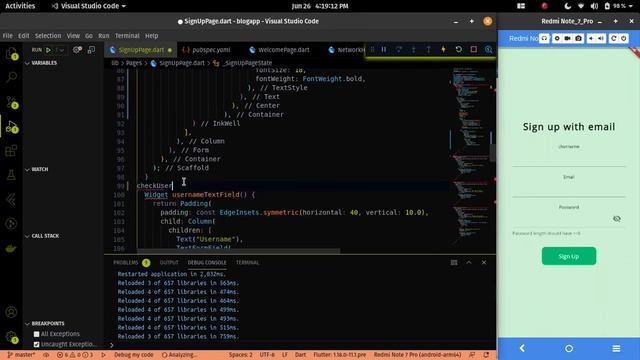Click Redmi Note 7 Pro device selector
The height and width of the screenshot is (360, 640).
(x=417, y=355)
